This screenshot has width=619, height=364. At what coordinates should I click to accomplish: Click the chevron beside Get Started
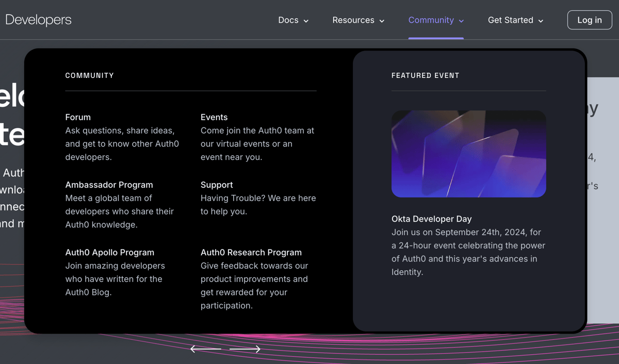click(x=541, y=21)
